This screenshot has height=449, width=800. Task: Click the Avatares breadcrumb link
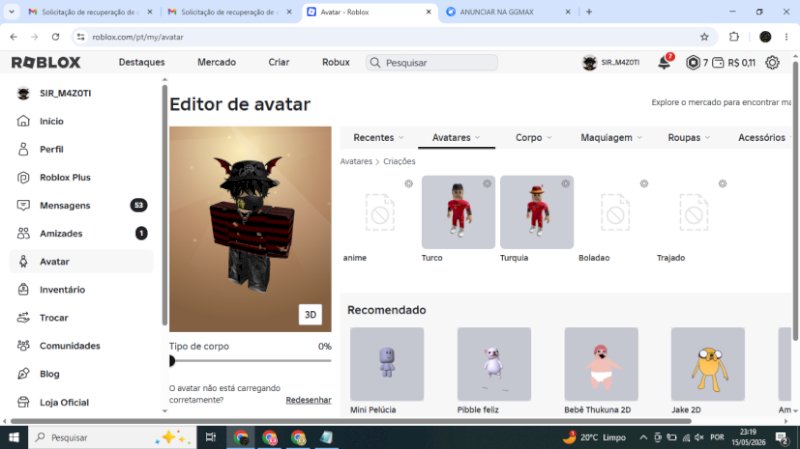356,161
